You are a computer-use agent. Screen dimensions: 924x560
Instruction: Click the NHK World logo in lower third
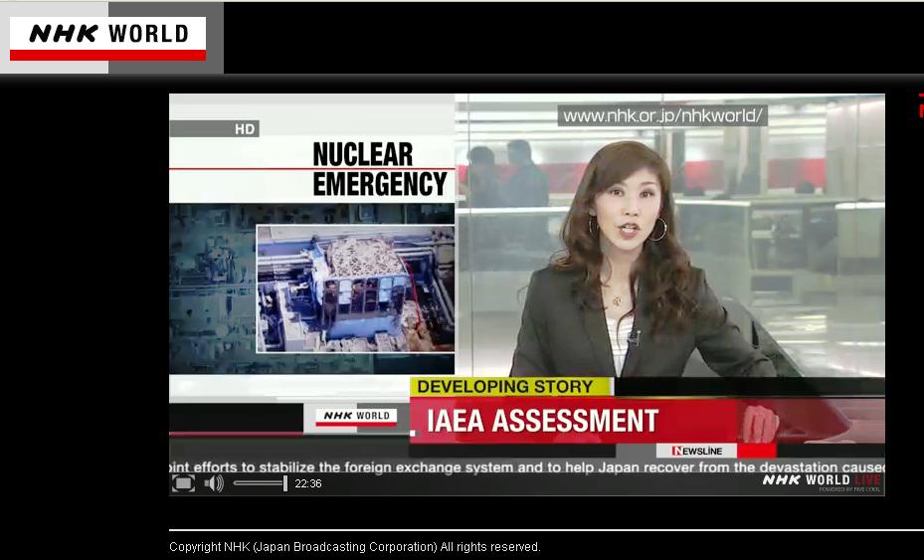pos(356,417)
